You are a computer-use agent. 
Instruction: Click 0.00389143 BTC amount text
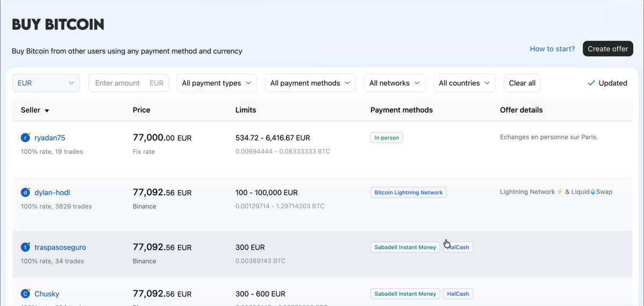click(260, 261)
